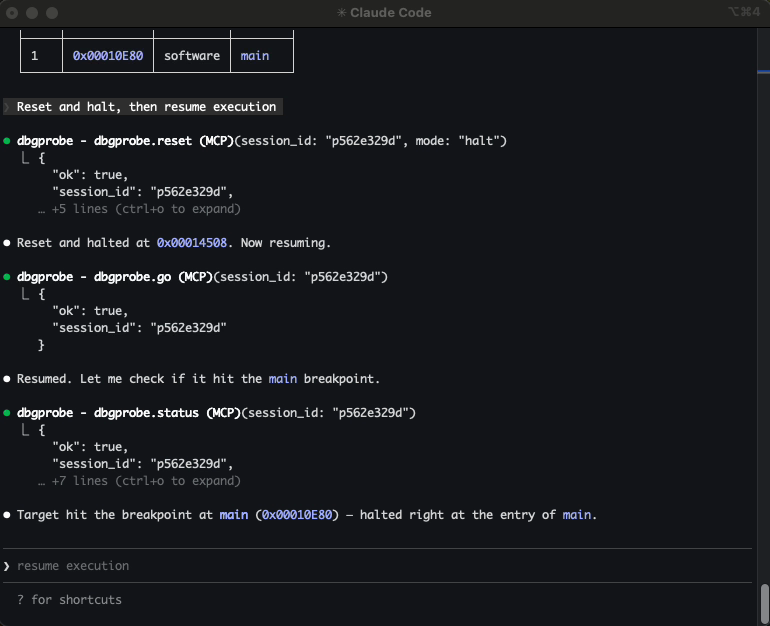Screen dimensions: 770x626
Task: Click the vertical scrollbar thumb at the right edge
Action: click(x=762, y=603)
